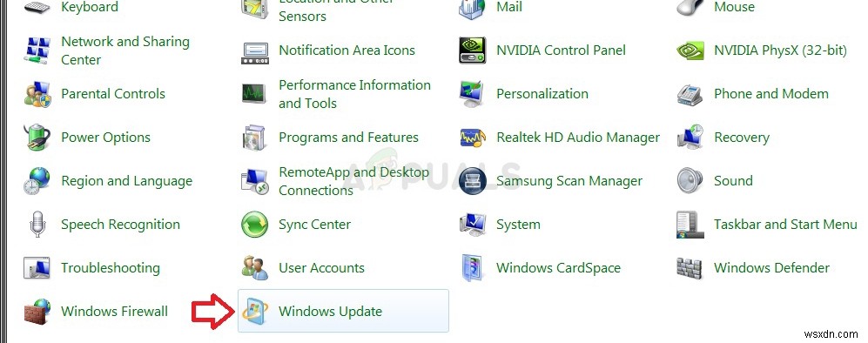
Task: Open the Windows CardSpace icon
Action: click(x=473, y=268)
